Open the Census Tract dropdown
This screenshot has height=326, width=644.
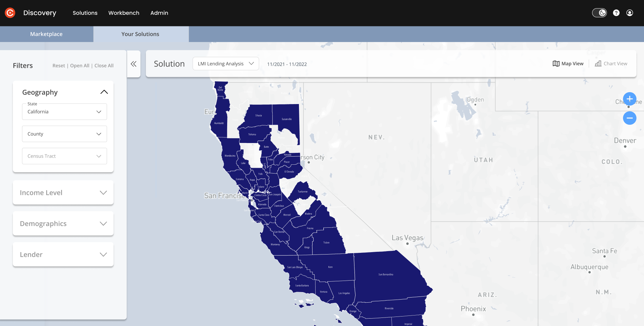(64, 156)
